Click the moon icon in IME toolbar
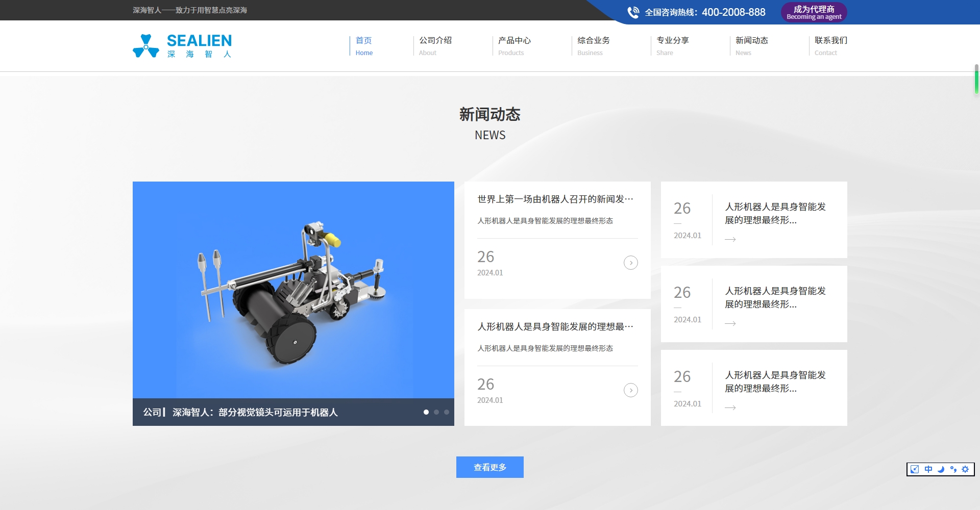This screenshot has width=980, height=510. [x=941, y=469]
